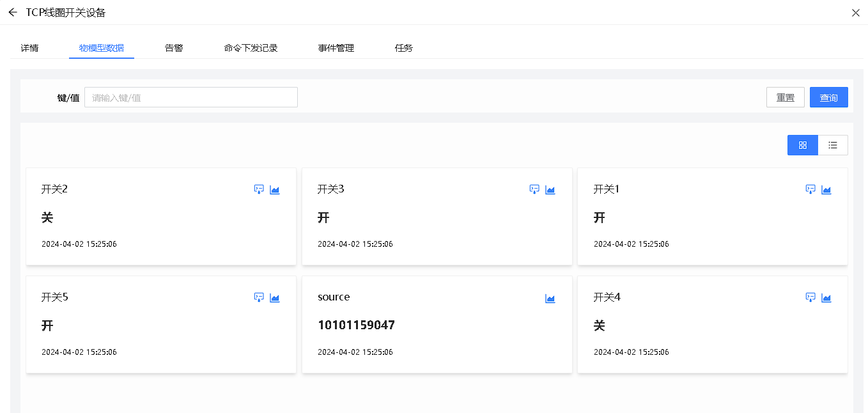Screen dimensions: 868x413
Task: Click the command send icon on 开关3 card
Action: 535,189
